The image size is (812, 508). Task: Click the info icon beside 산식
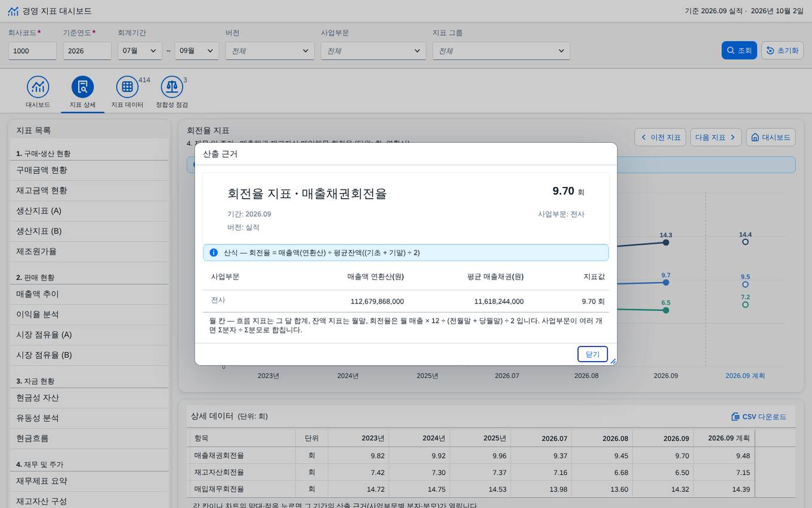coord(214,253)
